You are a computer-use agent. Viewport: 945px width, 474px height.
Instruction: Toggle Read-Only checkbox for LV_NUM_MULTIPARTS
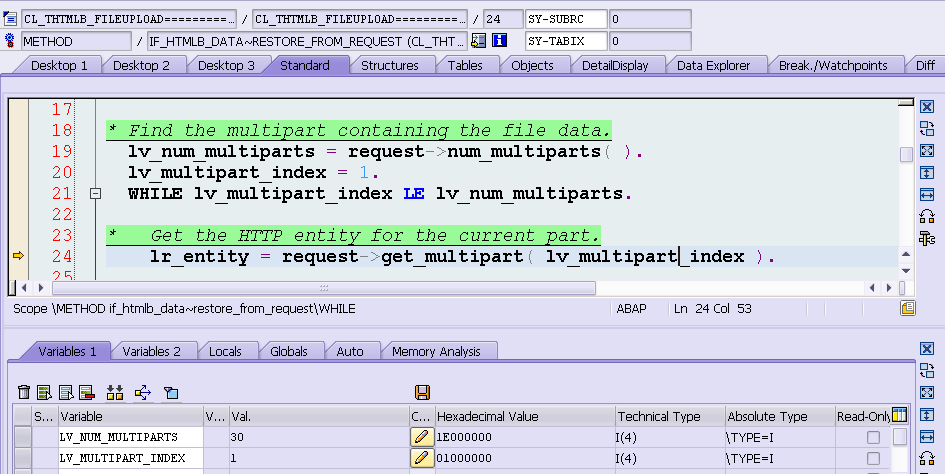pos(873,437)
